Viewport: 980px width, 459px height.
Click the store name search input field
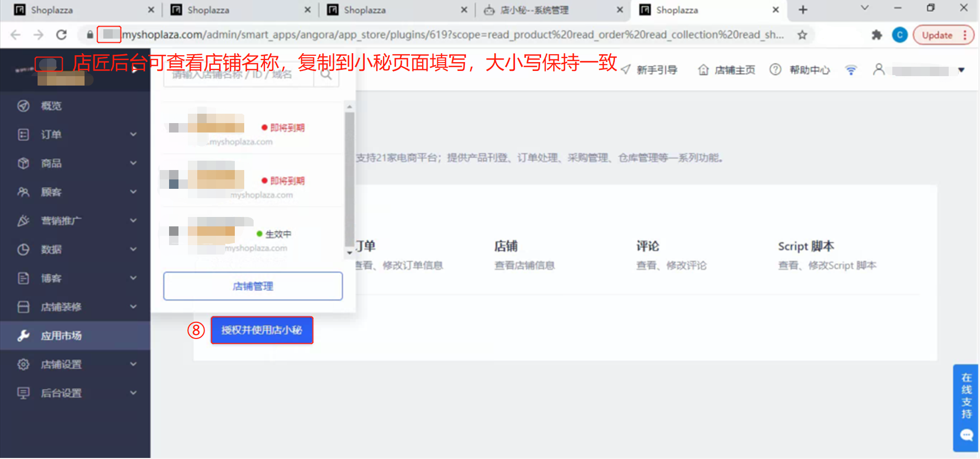click(238, 75)
